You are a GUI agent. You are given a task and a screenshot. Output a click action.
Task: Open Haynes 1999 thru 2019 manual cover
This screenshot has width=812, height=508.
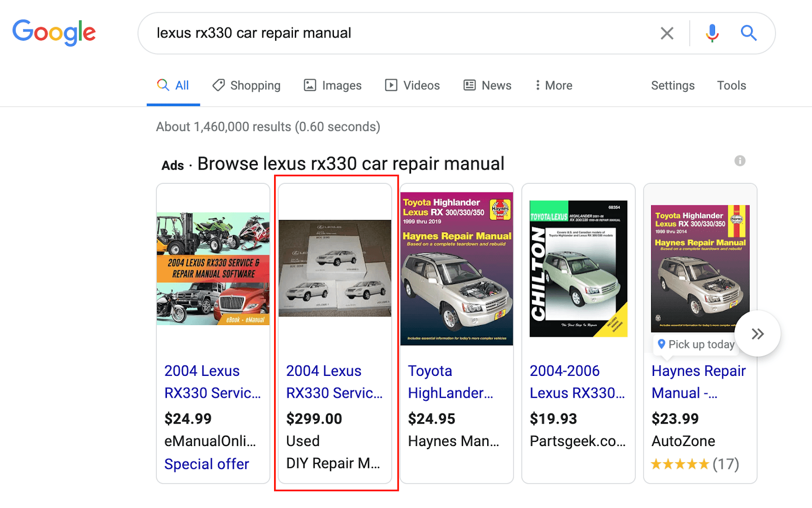coord(457,269)
